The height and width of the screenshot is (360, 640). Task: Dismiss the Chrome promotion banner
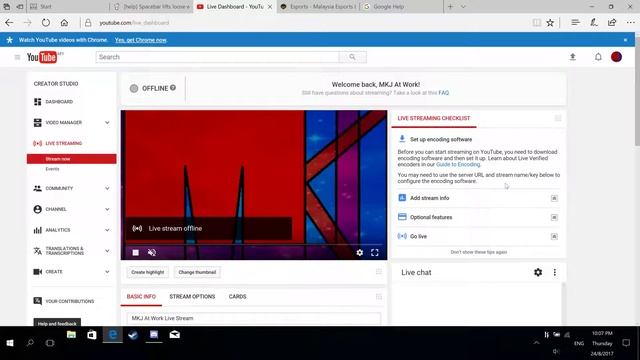tap(625, 40)
